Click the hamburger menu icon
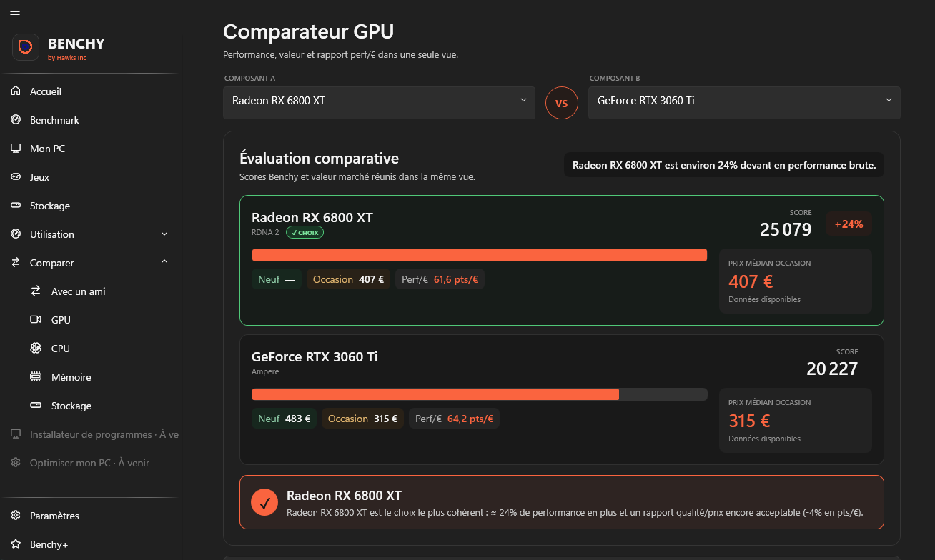Screen dimensions: 935x560 coord(15,11)
